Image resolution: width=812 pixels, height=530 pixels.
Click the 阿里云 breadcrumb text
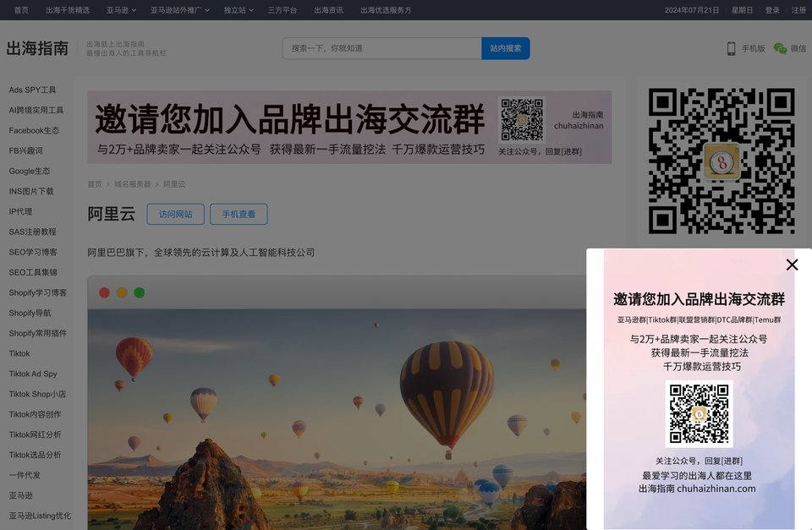pyautogui.click(x=174, y=183)
